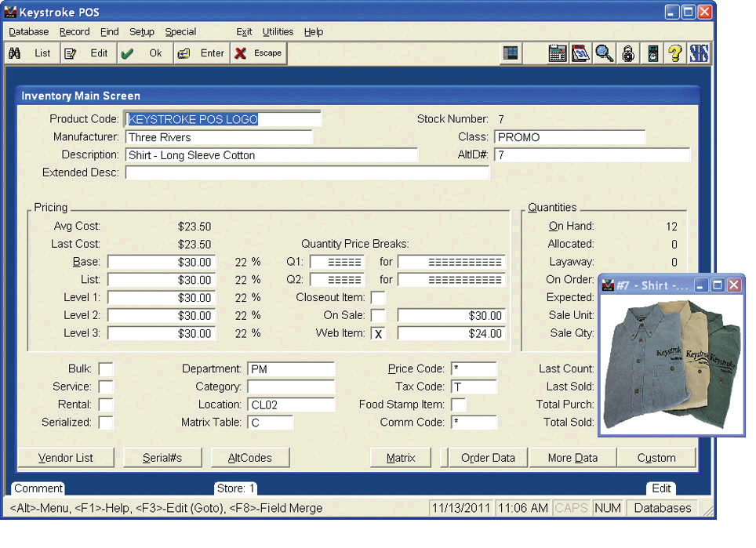756x548 pixels.
Task: Click the Edit toolbar icon
Action: [71, 53]
